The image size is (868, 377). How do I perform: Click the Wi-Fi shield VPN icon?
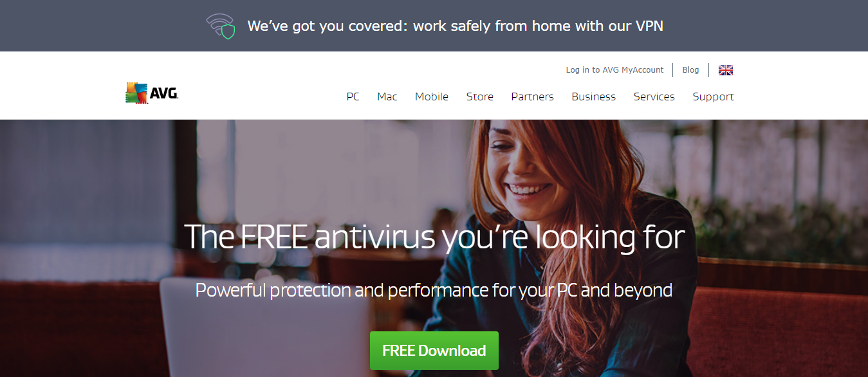[221, 26]
